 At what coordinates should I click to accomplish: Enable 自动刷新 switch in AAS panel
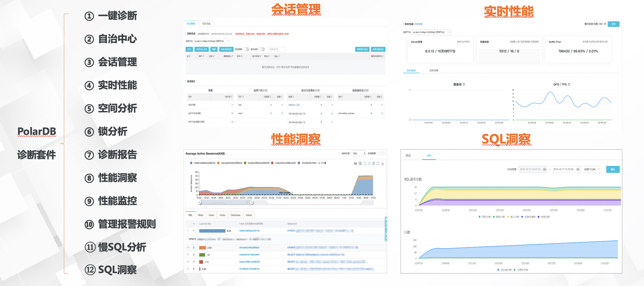pyautogui.click(x=381, y=154)
